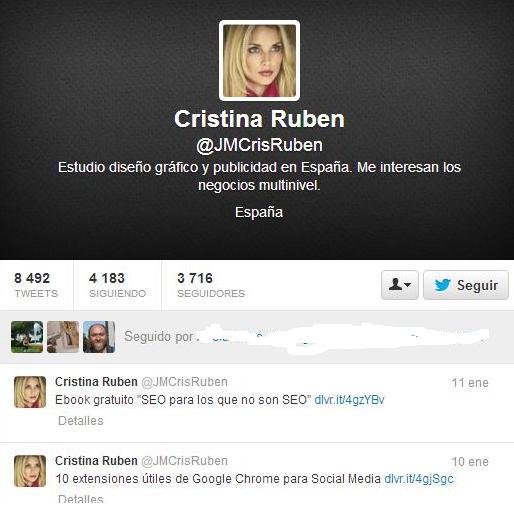
Task: Click avatar icon beside the 10 ene tweet
Action: point(30,471)
